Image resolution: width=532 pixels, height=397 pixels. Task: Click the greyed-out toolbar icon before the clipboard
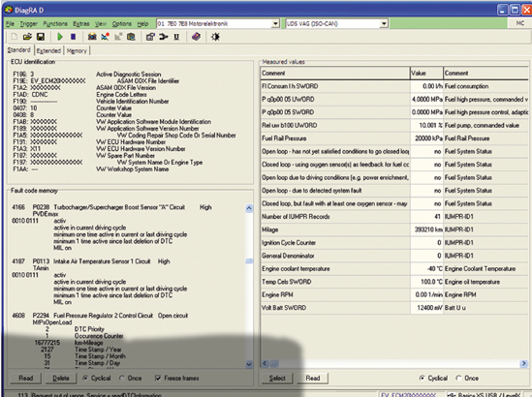[118, 37]
